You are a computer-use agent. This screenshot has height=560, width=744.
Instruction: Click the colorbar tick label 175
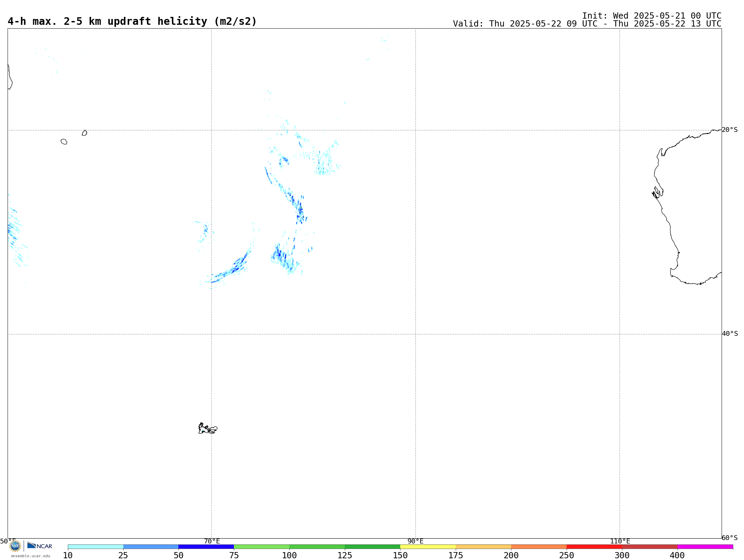[x=456, y=556]
